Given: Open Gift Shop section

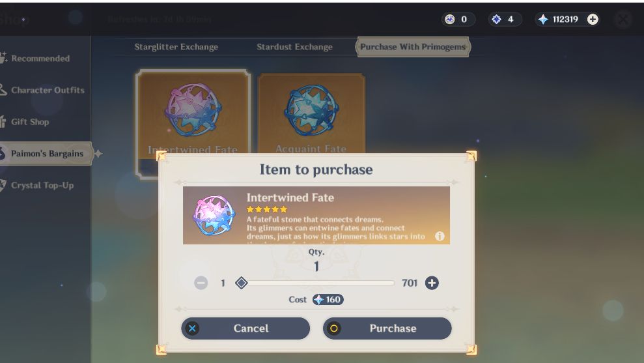Looking at the screenshot, I should (x=31, y=122).
